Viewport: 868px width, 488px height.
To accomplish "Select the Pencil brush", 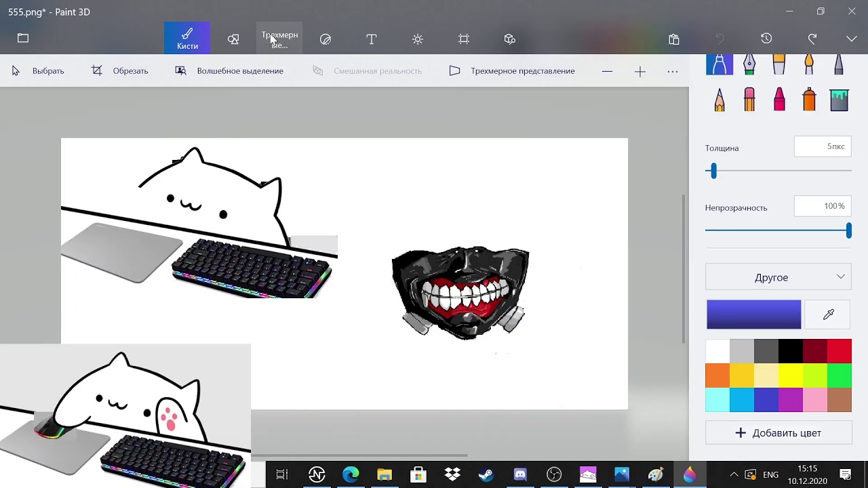I will 719,100.
